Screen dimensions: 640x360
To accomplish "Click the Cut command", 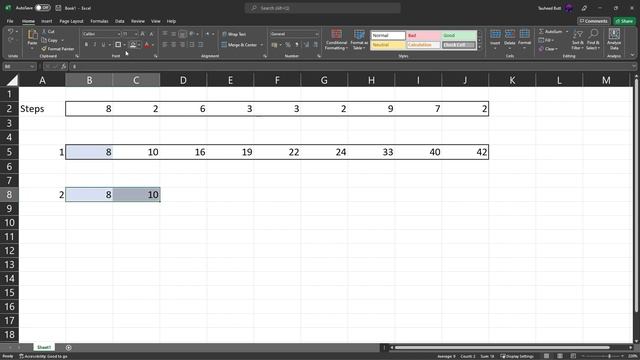I will [x=48, y=31].
